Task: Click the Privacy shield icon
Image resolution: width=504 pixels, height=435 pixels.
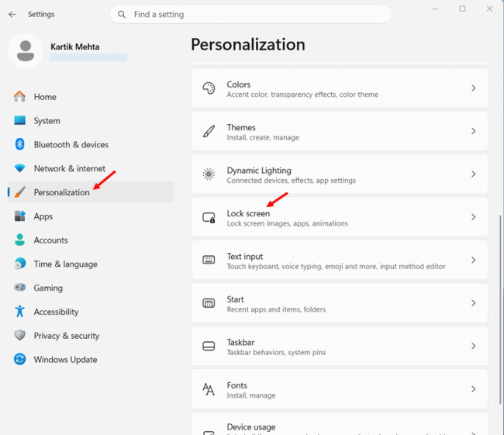Action: (x=19, y=335)
